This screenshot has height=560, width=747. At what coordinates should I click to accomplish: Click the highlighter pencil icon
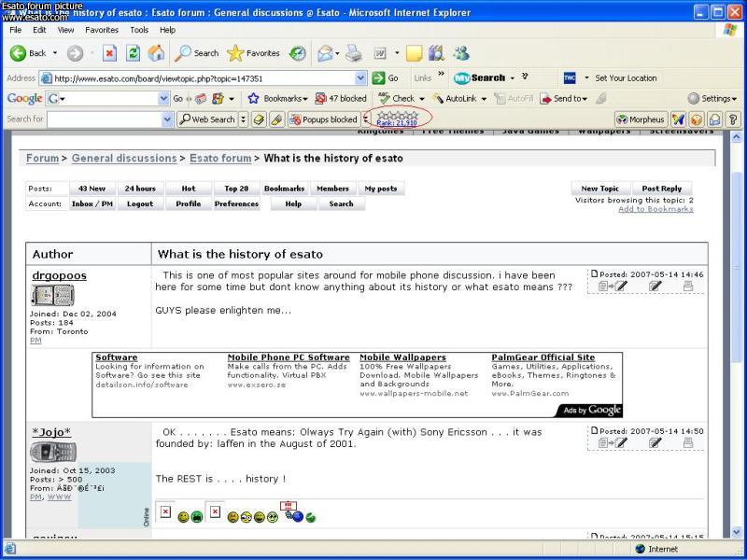pyautogui.click(x=276, y=119)
